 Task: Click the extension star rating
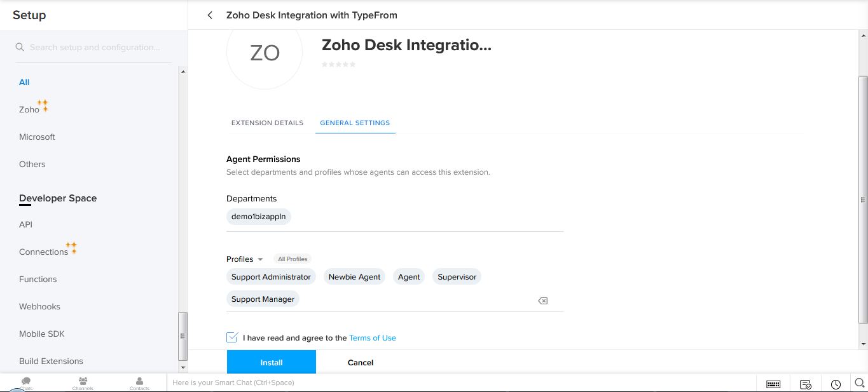tap(338, 64)
